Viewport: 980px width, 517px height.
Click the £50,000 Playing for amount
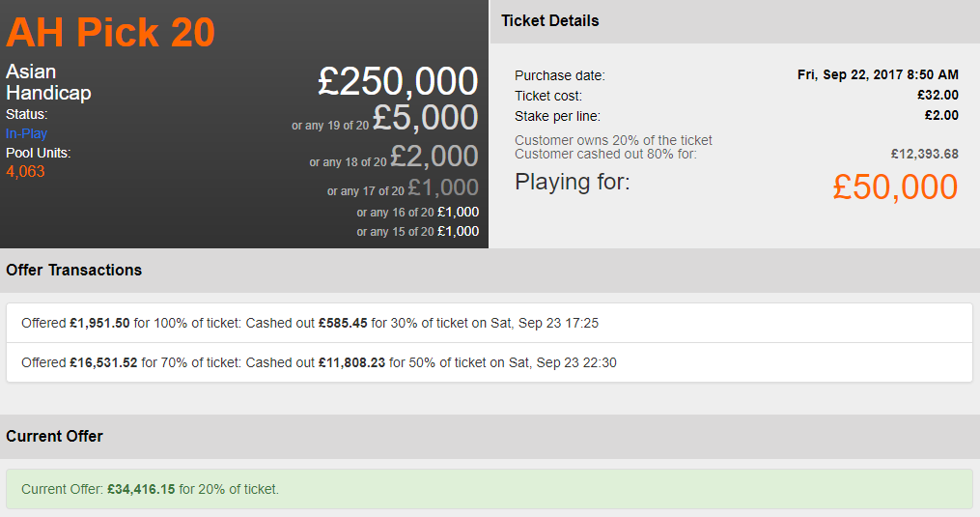pyautogui.click(x=894, y=187)
